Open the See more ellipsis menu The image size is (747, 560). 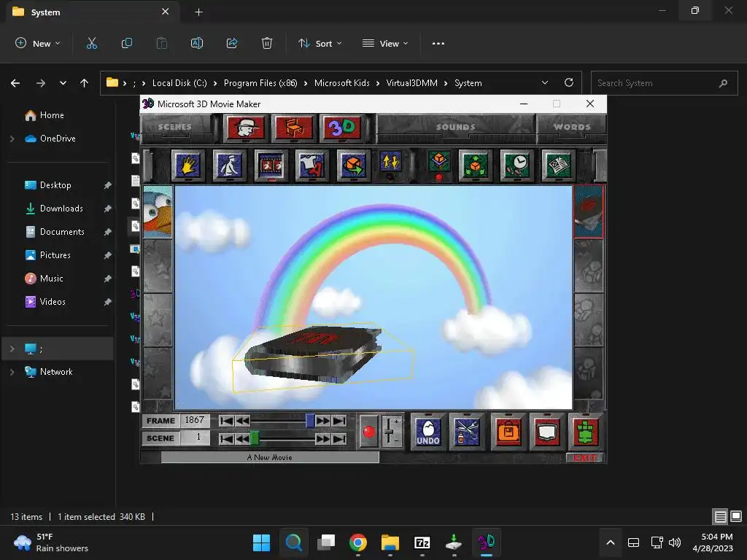pos(438,43)
